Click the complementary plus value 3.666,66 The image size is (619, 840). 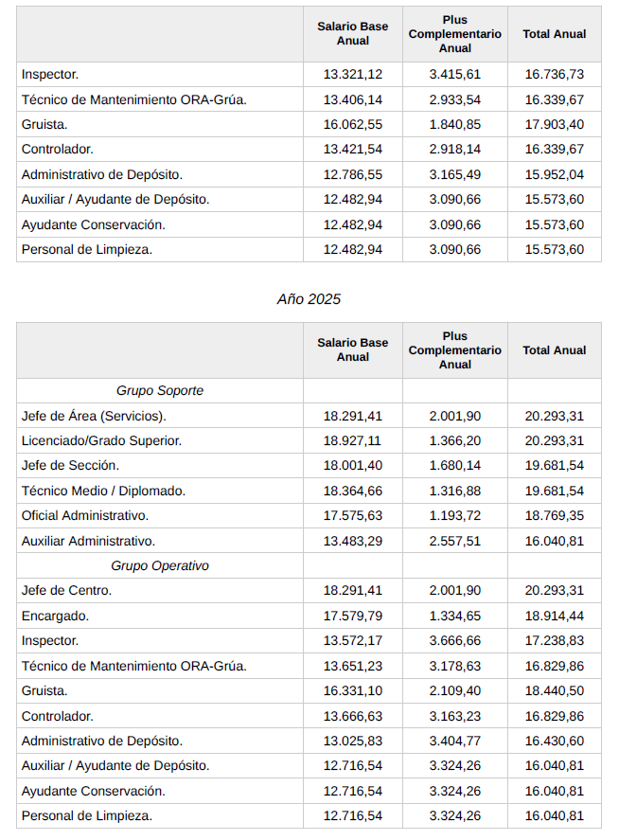click(x=454, y=641)
